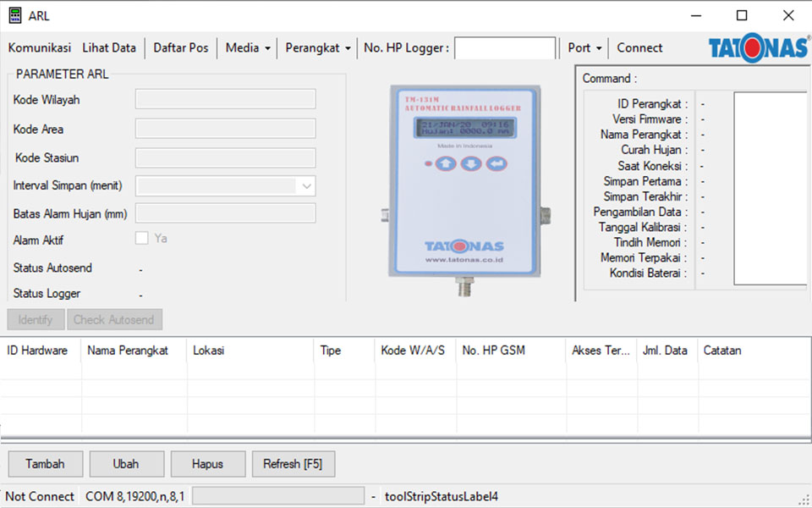Click the ID Hardware column header
The image size is (812, 508).
[38, 351]
